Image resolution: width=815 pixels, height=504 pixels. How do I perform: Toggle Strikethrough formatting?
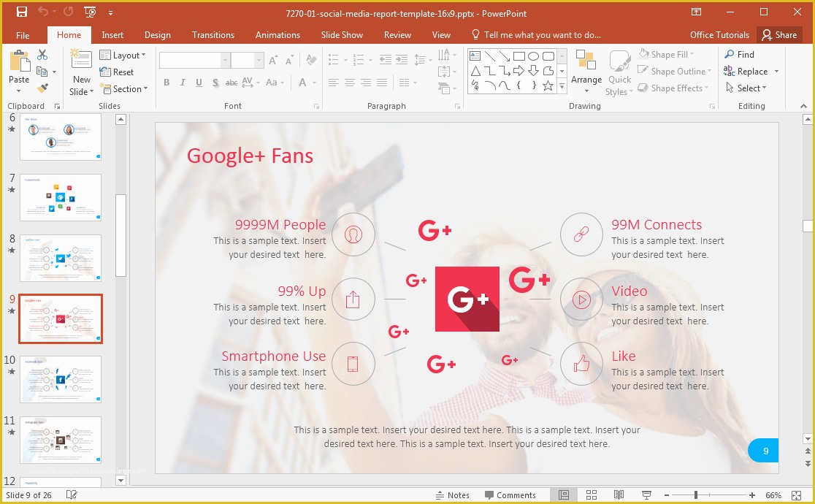click(x=232, y=83)
